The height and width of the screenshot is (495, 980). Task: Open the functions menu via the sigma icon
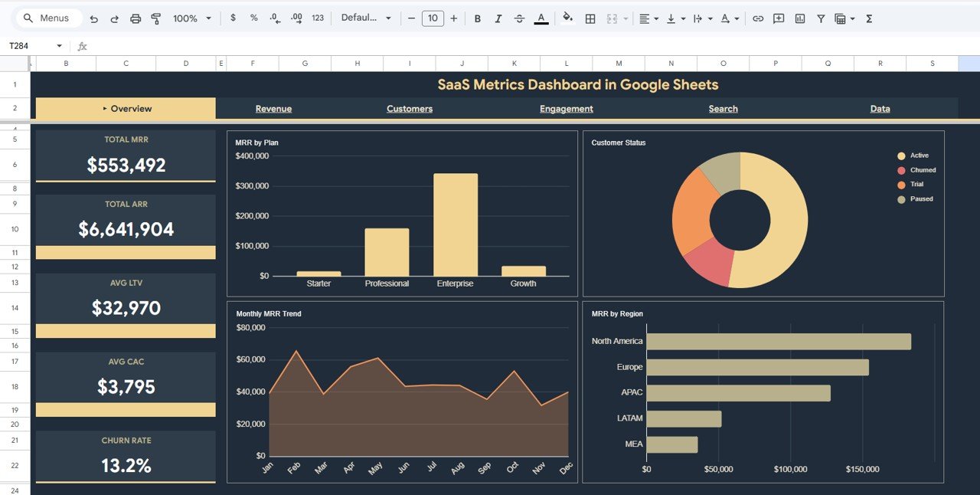click(x=869, y=18)
